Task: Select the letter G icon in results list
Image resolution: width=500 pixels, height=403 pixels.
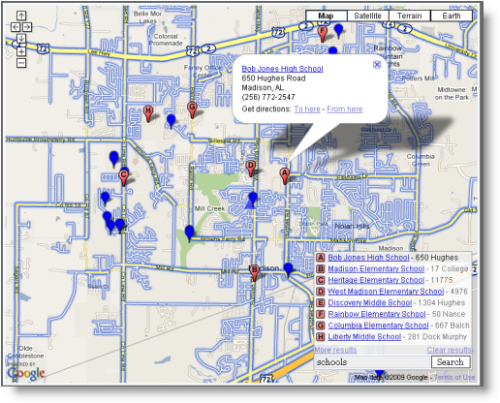Action: [x=320, y=325]
